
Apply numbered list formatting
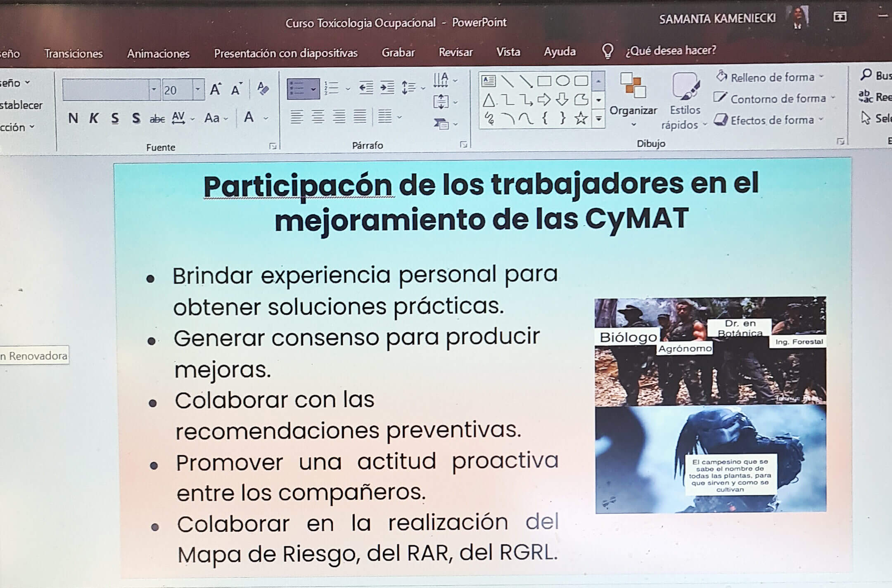coord(332,88)
